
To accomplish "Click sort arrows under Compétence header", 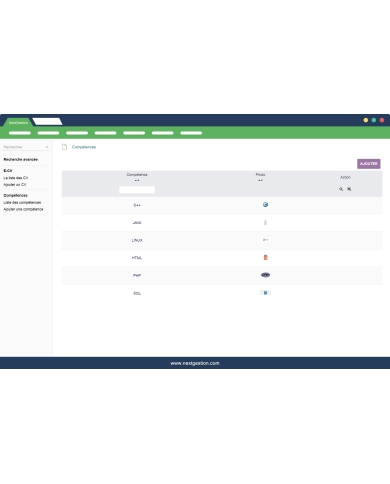I will click(137, 180).
